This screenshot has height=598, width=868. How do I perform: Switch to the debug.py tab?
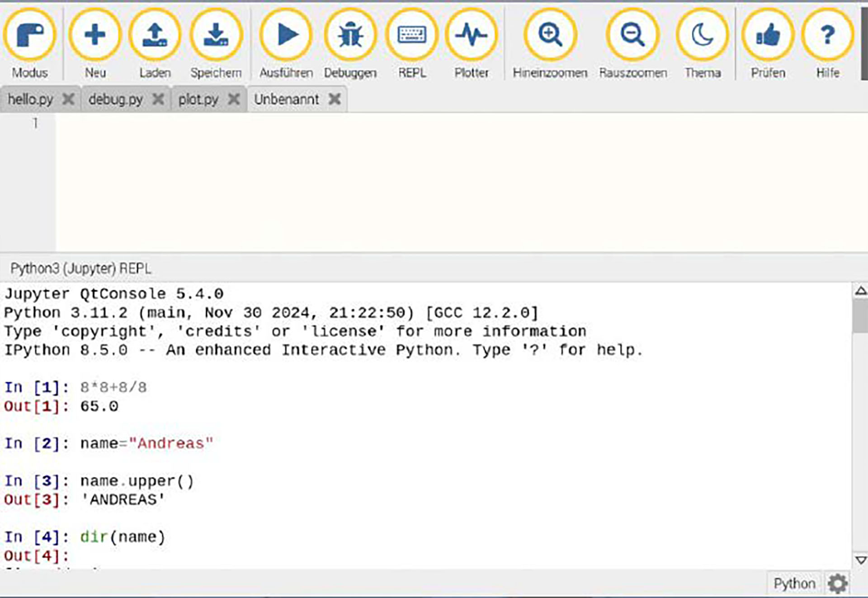(116, 99)
